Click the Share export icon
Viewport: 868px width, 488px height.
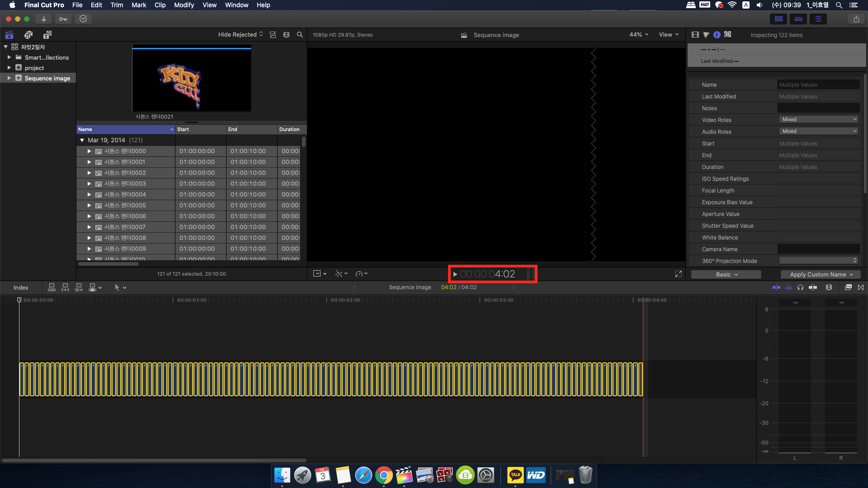(x=856, y=19)
